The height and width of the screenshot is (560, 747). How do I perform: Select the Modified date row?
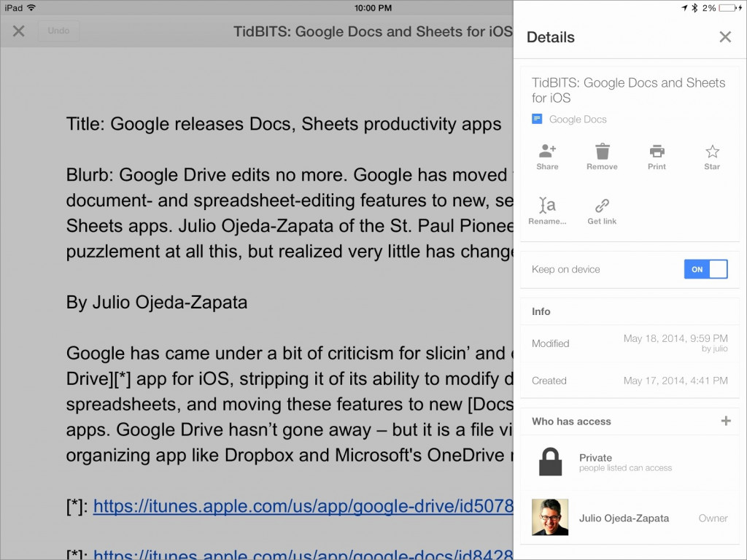[630, 343]
